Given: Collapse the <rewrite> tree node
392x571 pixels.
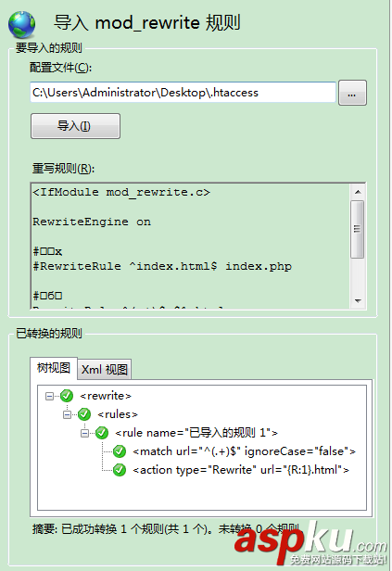Looking at the screenshot, I should (49, 396).
